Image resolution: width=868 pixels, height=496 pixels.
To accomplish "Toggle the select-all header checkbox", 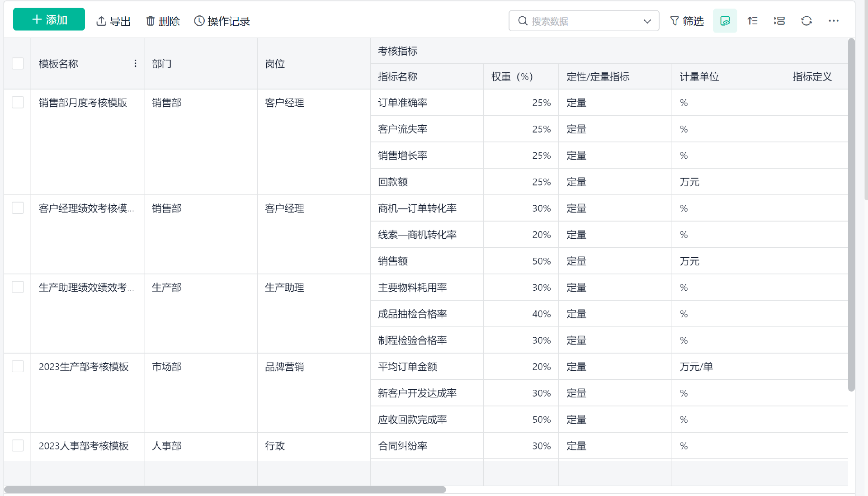I will [18, 64].
